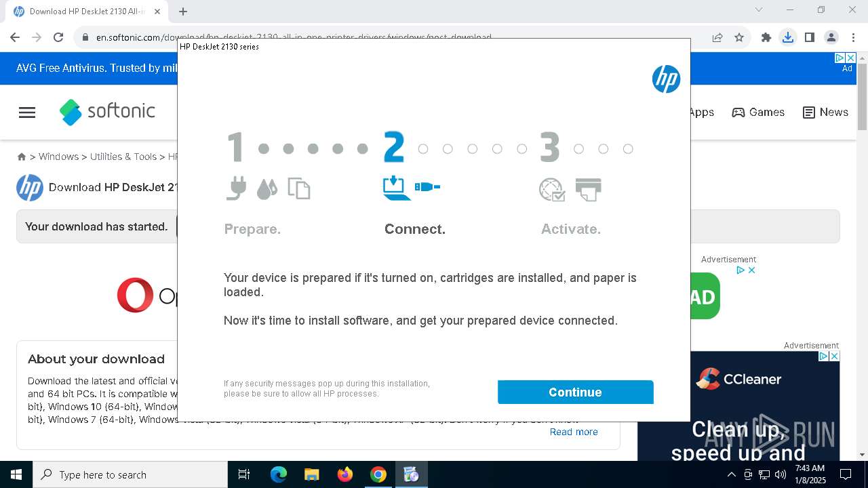Open Chrome tab search dropdown
This screenshot has height=488, width=868.
coord(759,9)
